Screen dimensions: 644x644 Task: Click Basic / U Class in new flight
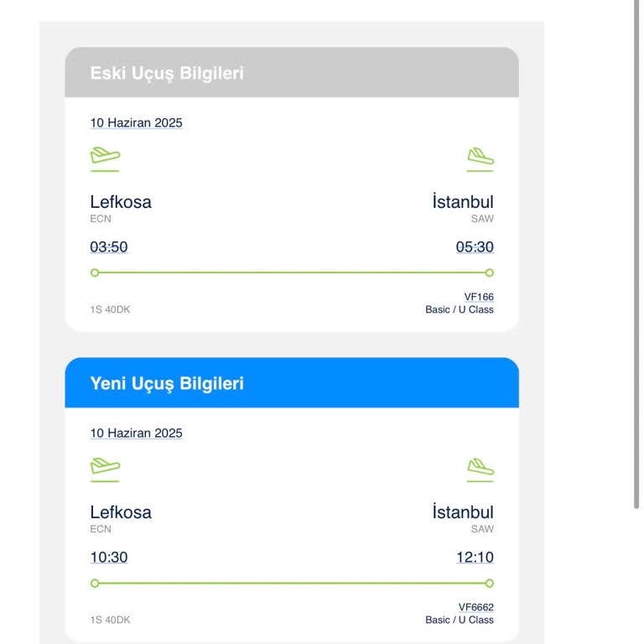pos(460,621)
